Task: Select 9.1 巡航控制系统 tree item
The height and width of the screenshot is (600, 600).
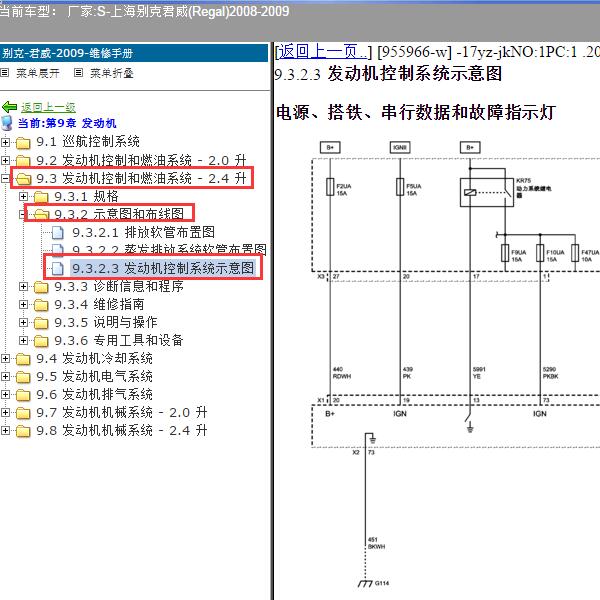Action: coord(88,142)
